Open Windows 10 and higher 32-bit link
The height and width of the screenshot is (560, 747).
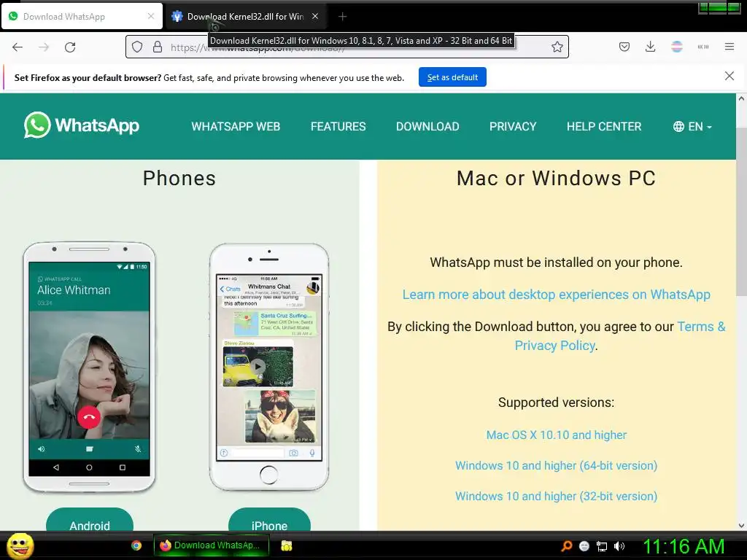pos(556,496)
